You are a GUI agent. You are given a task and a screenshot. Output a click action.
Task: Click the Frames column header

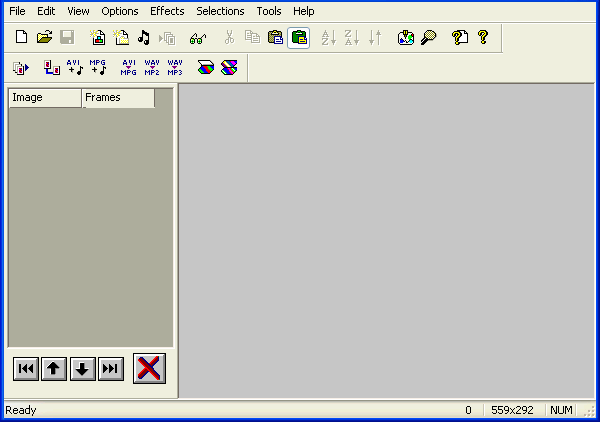[118, 98]
